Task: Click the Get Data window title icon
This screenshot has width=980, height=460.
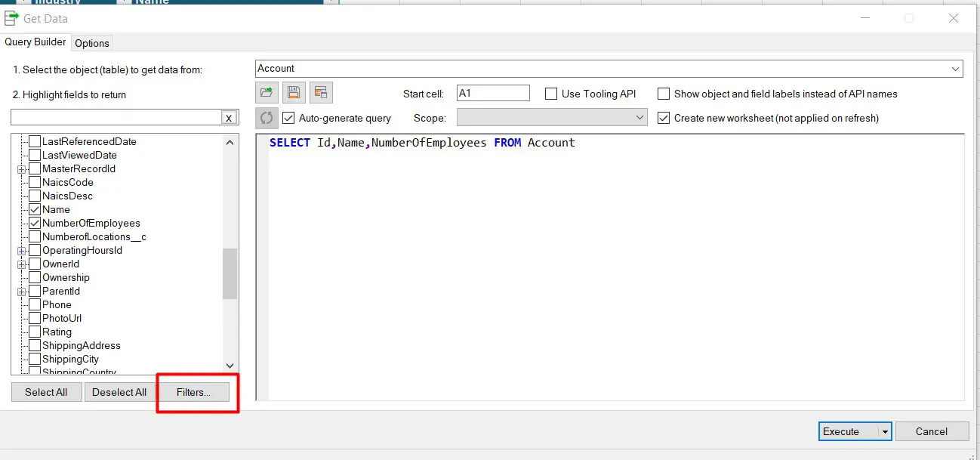Action: [x=12, y=18]
